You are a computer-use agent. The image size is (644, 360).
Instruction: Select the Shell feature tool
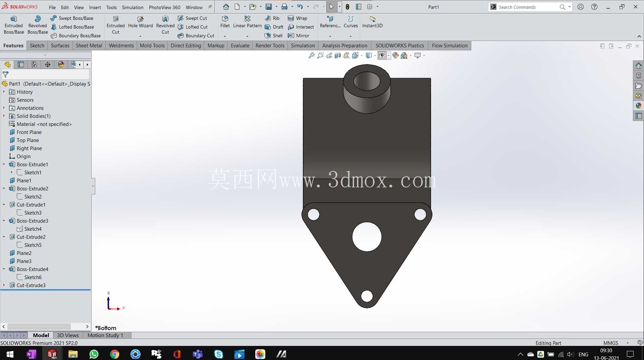coord(274,36)
